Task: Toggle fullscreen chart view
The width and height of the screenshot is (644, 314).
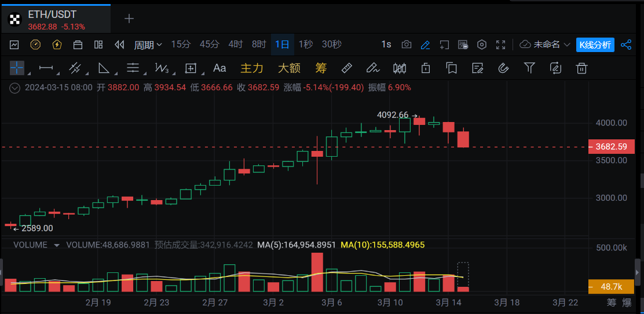Action: [501, 45]
